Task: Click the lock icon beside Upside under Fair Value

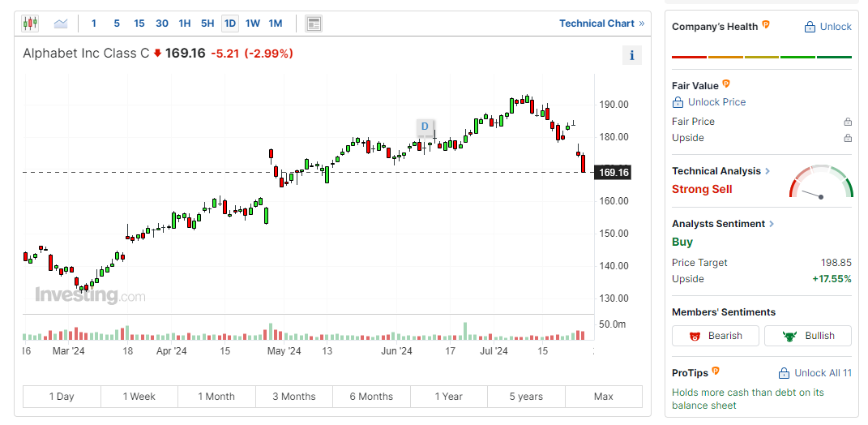Action: pos(848,138)
